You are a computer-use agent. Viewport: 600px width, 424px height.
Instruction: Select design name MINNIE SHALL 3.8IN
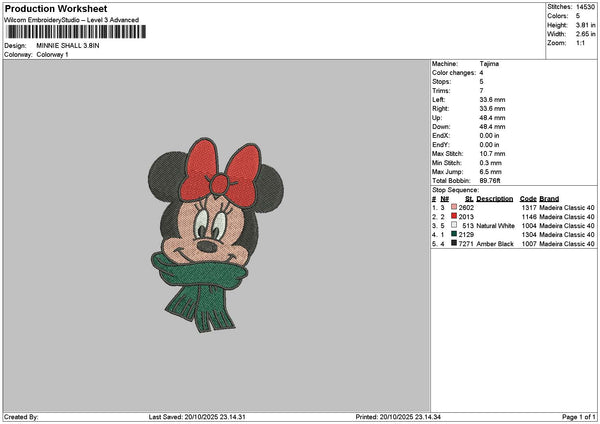coord(68,46)
